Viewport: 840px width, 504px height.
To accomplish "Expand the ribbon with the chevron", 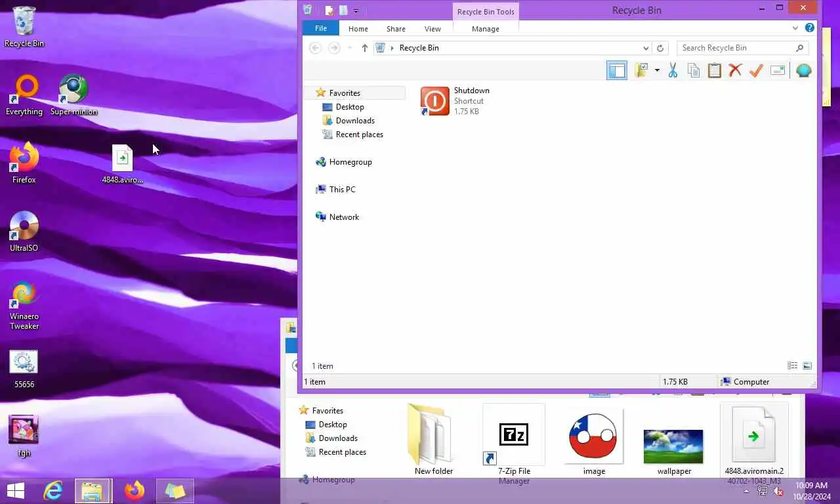I will 795,28.
